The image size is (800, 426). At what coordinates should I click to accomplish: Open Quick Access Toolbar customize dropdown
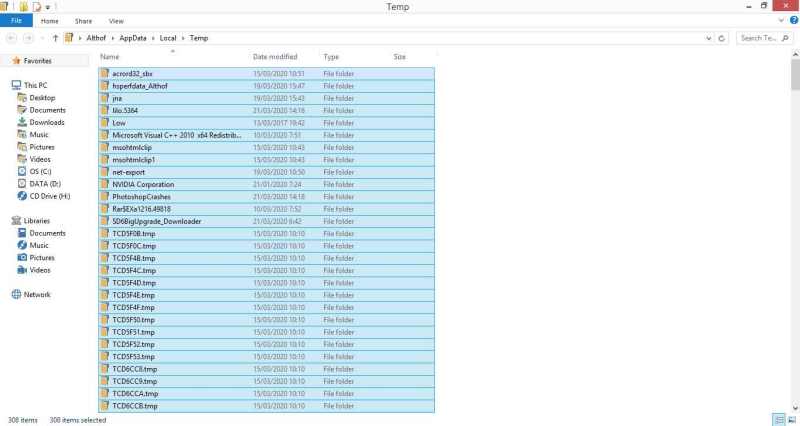pyautogui.click(x=48, y=7)
